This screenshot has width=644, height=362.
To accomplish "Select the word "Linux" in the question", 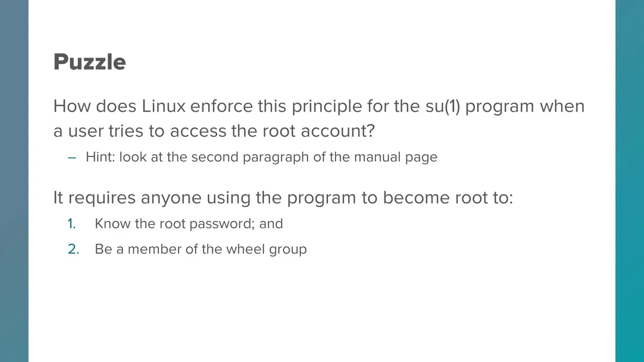I will (164, 106).
